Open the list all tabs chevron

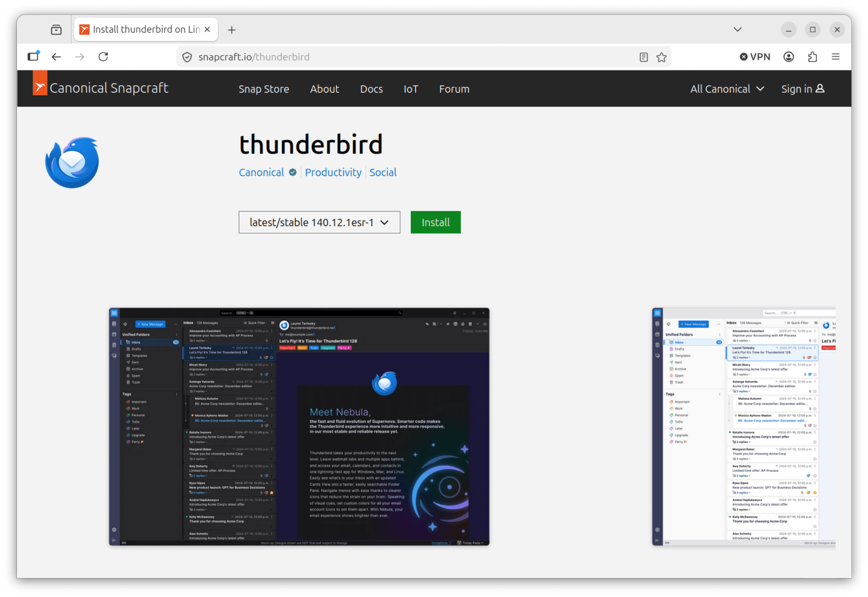pos(737,29)
